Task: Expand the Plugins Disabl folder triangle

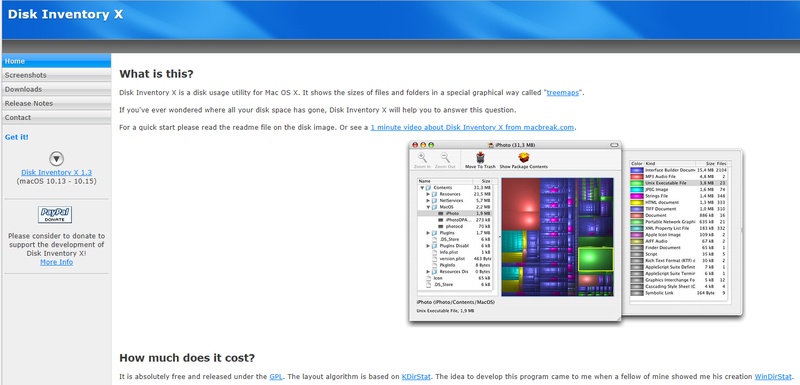Action: [x=428, y=246]
